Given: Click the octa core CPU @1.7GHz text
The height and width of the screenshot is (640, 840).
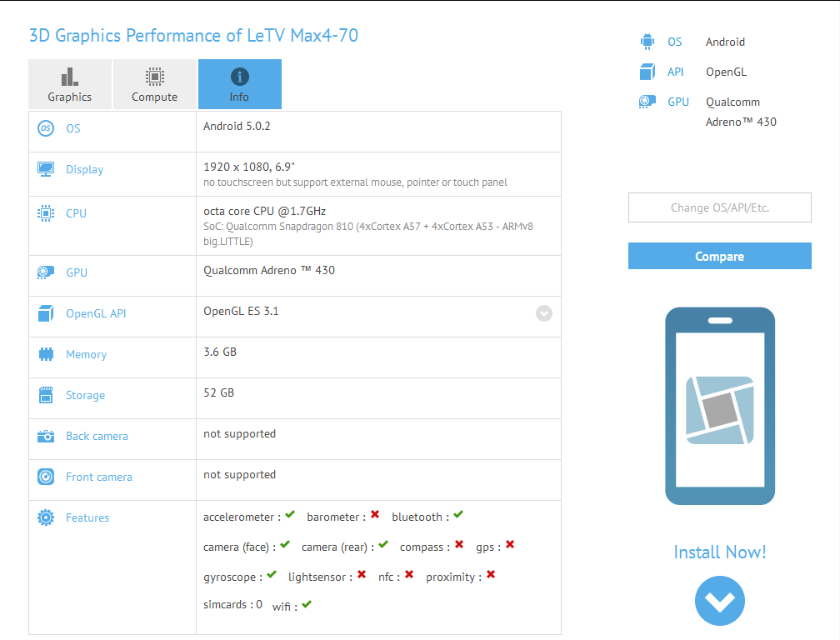Looking at the screenshot, I should tap(265, 211).
